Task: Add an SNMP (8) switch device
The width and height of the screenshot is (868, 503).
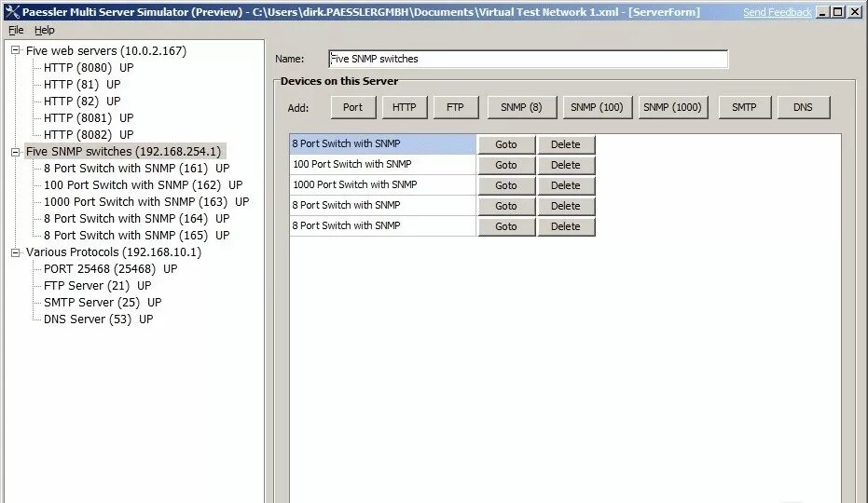Action: 521,107
